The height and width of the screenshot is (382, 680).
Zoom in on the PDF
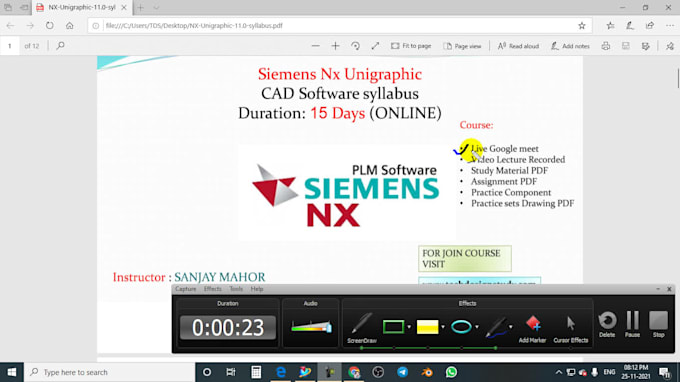(335, 46)
